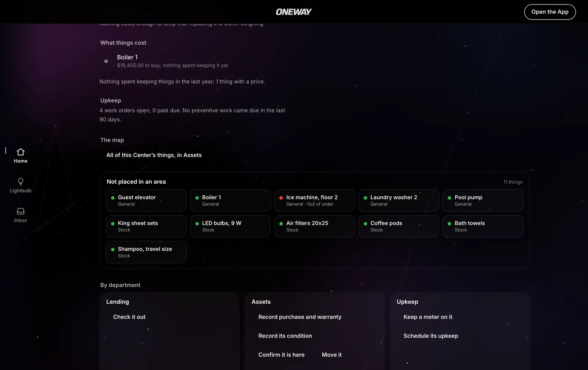Click the 11 things count label
This screenshot has width=588, height=370.
(513, 182)
